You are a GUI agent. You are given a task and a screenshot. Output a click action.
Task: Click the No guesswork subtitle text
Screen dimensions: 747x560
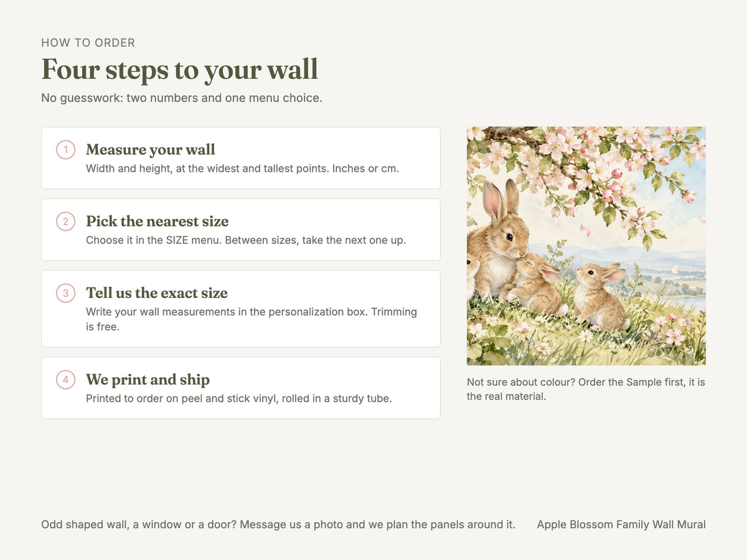[x=182, y=98]
